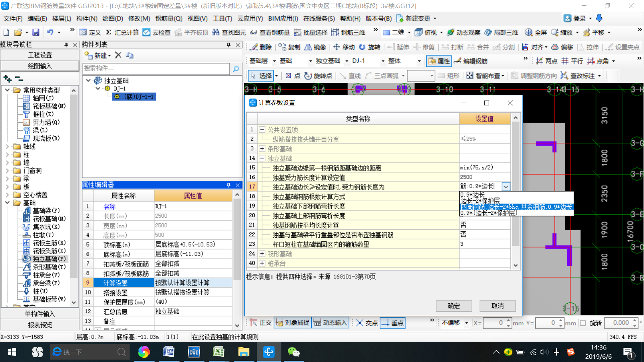
Task: Click 查找图元 find element tool
Action: tap(229, 32)
